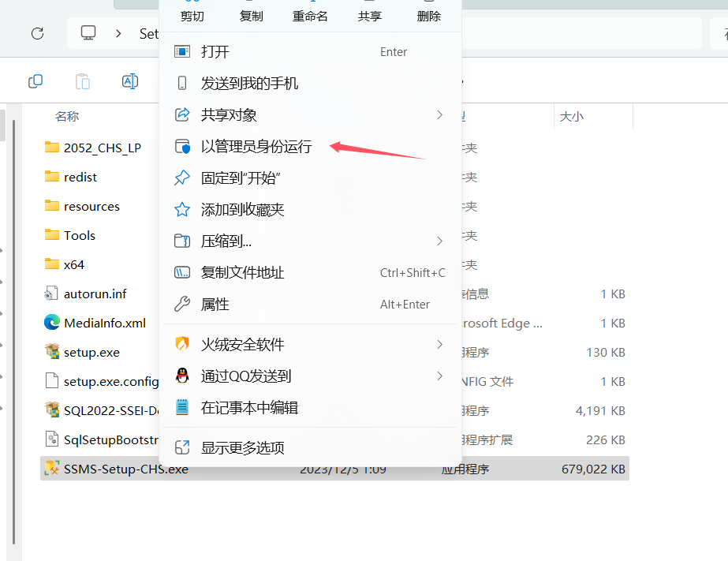Screen dimensions: 728x561
Task: Click the pin icon for 固定到"开始"
Action: point(181,178)
